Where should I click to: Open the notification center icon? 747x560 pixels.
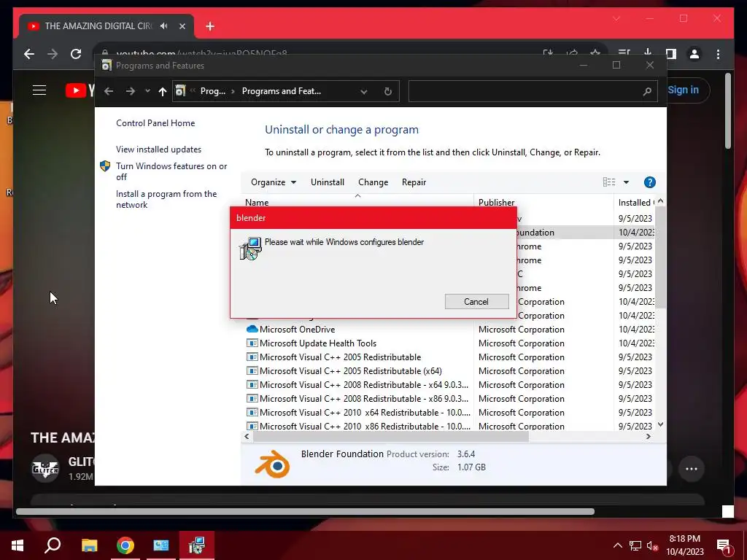point(724,547)
